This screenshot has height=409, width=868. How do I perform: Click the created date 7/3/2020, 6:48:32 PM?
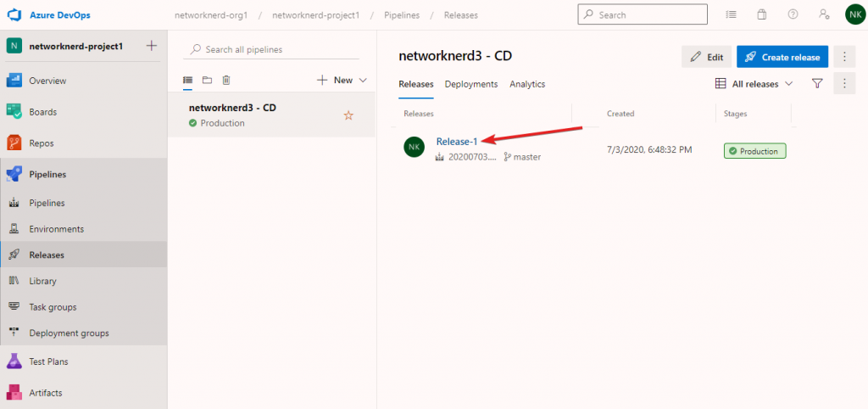tap(649, 149)
